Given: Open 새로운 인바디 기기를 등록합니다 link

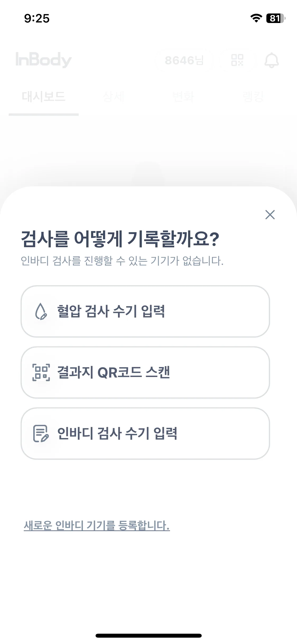Looking at the screenshot, I should click(x=97, y=525).
